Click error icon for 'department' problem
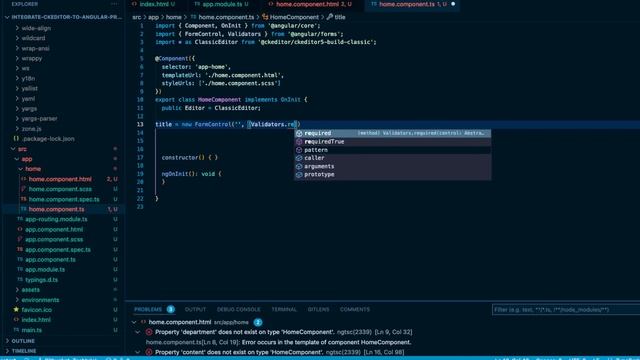This screenshot has width=640, height=360. [x=149, y=332]
